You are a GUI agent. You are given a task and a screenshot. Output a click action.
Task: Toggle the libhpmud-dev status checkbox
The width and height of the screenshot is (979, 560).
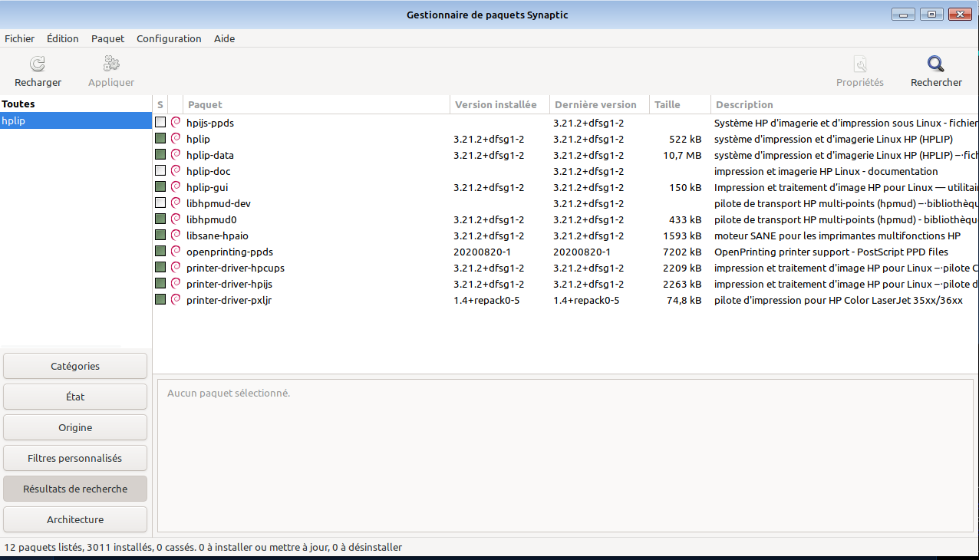(160, 203)
